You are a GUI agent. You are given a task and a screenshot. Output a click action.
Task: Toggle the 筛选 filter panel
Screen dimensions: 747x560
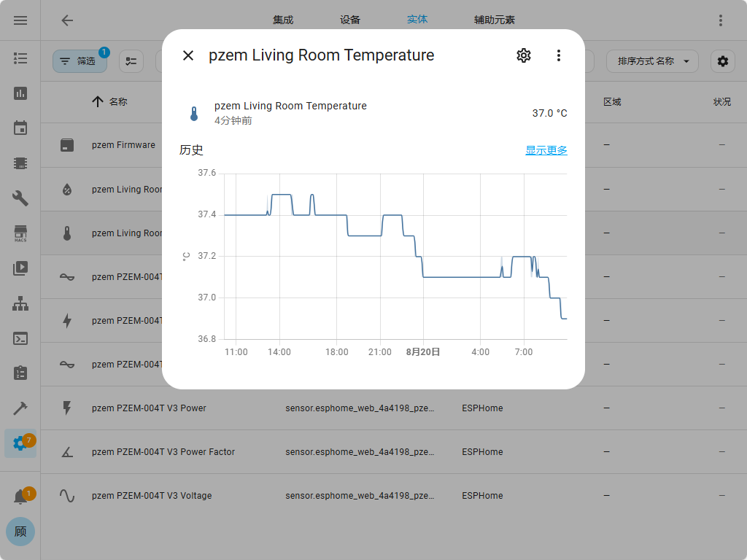tap(79, 61)
